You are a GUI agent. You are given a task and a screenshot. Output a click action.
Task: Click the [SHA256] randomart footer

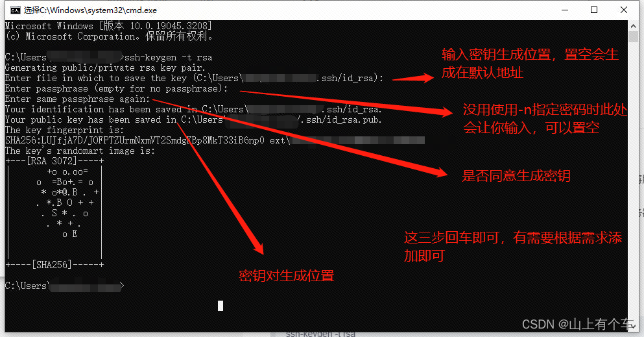tap(54, 265)
